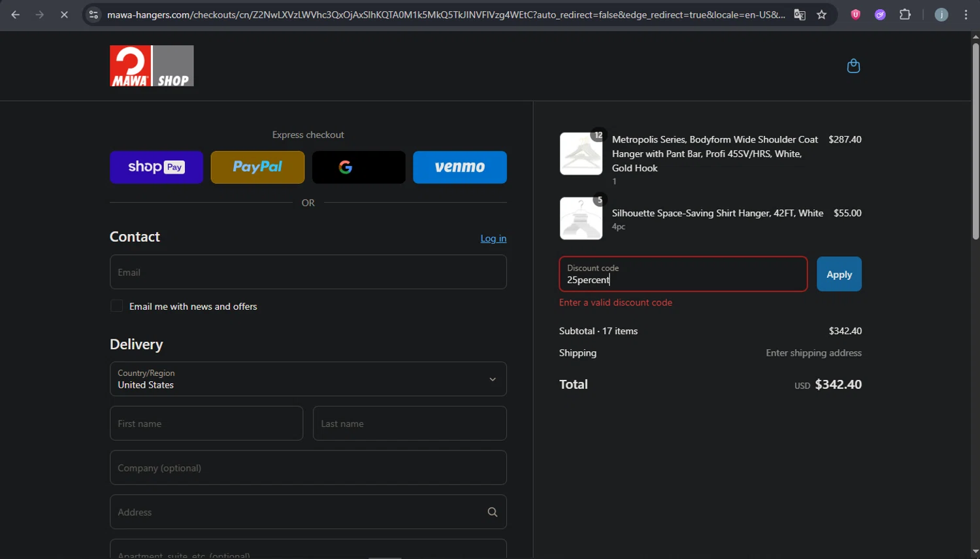View site information icon in address bar
Image resolution: width=980 pixels, height=559 pixels.
tap(93, 14)
